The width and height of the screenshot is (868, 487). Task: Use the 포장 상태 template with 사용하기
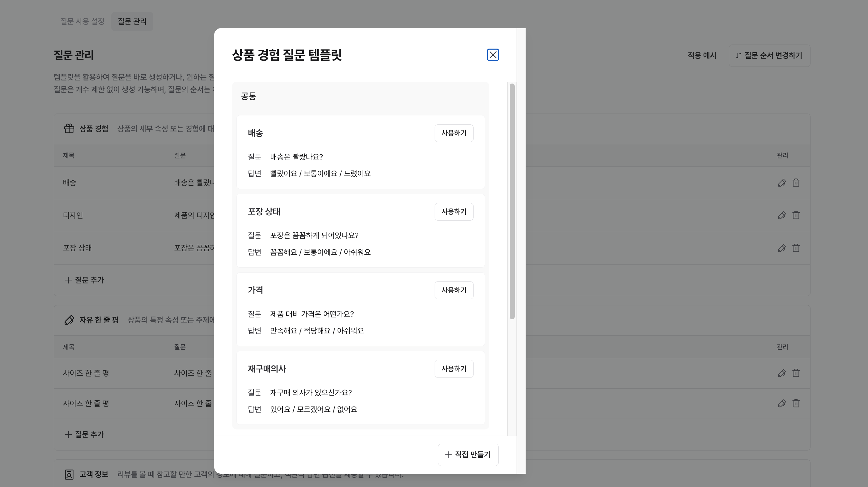pos(453,212)
